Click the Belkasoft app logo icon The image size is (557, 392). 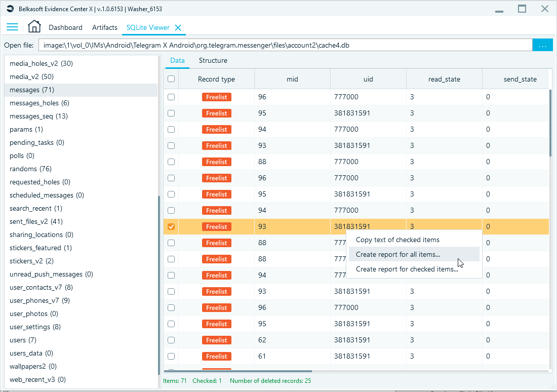coord(10,9)
